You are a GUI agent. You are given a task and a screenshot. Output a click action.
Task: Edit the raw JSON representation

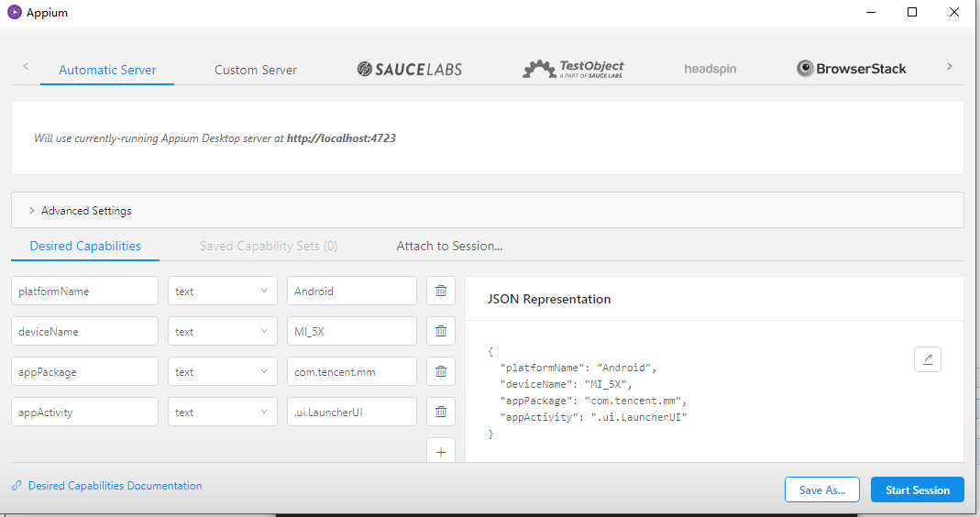pyautogui.click(x=928, y=359)
